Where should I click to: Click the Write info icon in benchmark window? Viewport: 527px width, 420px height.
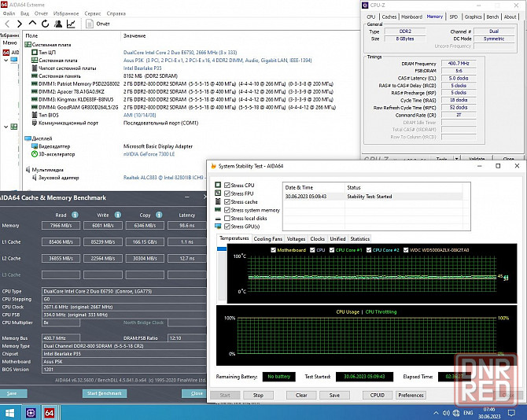(x=118, y=215)
